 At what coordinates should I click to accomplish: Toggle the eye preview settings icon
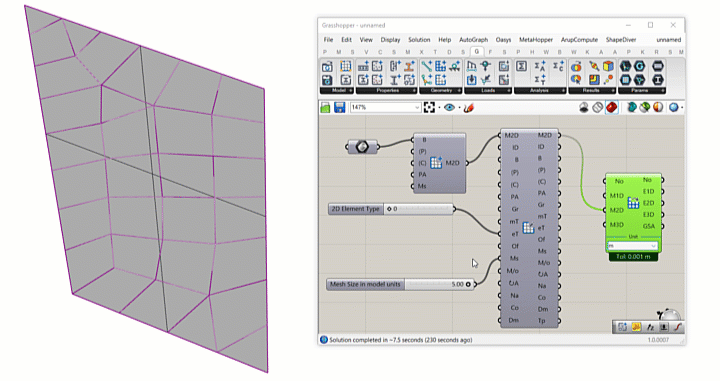(x=450, y=107)
